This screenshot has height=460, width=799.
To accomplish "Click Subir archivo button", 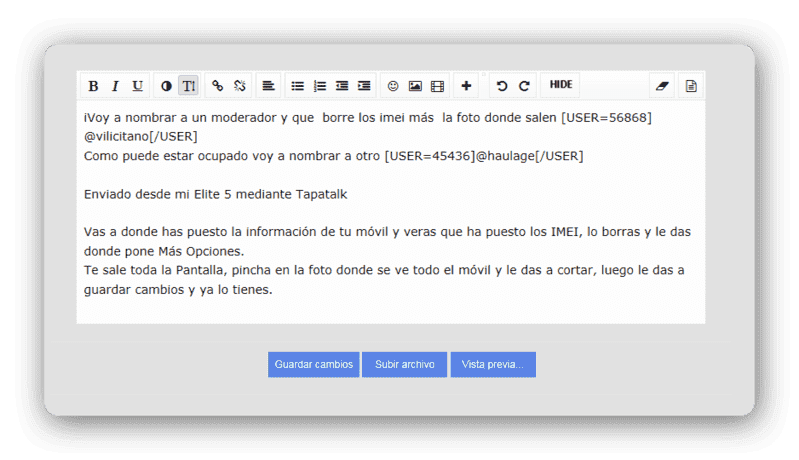I will [405, 365].
